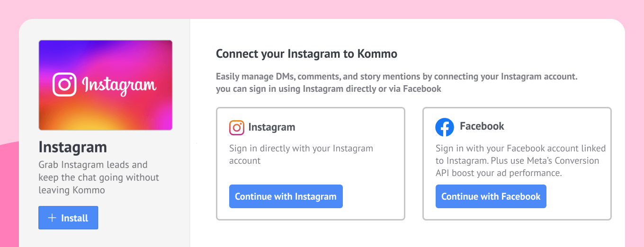Continue with Facebook sign-in
644x247 pixels.
coord(491,196)
